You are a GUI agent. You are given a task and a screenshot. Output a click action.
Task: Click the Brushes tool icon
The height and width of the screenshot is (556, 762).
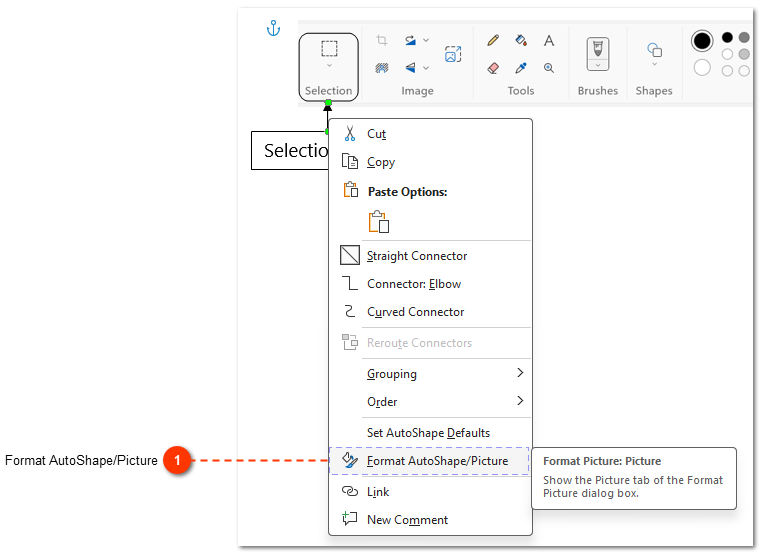(x=598, y=49)
